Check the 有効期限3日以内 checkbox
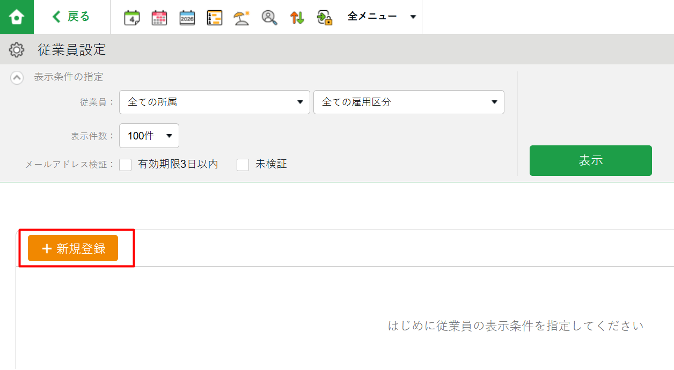 (126, 165)
